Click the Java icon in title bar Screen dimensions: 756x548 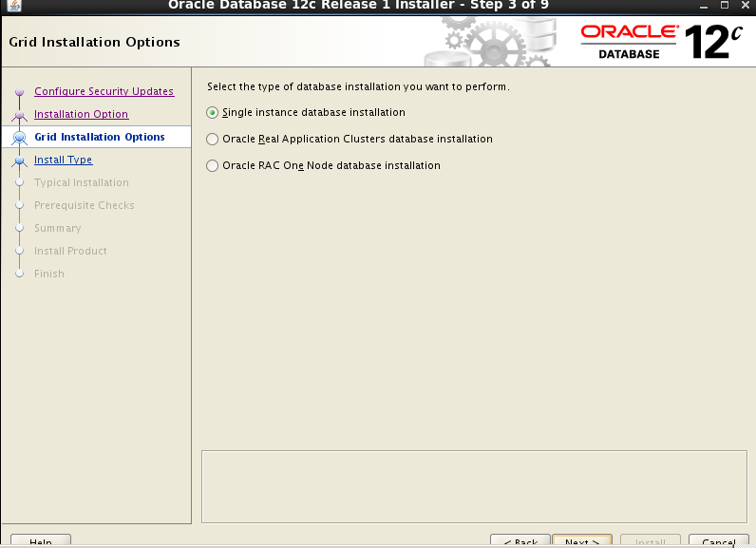click(x=14, y=6)
